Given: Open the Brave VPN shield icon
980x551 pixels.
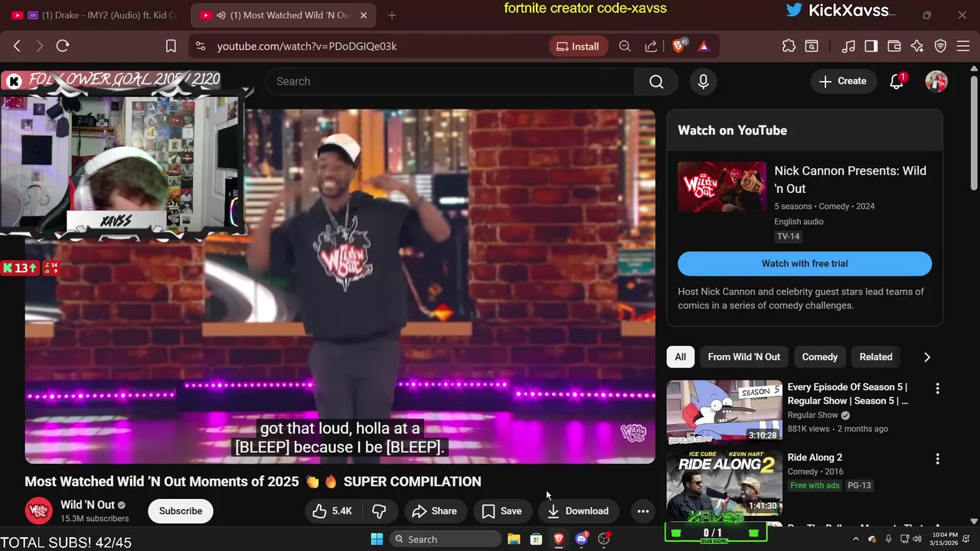Looking at the screenshot, I should (941, 46).
